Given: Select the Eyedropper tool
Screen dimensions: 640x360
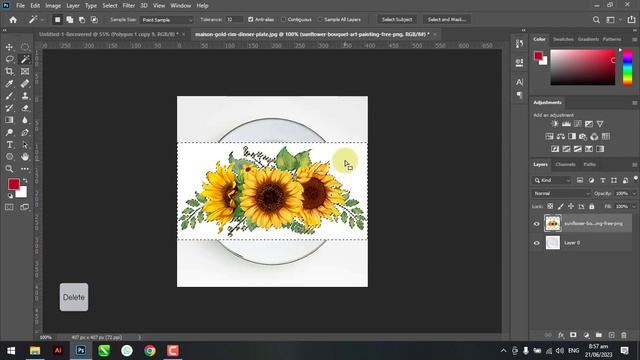Looking at the screenshot, I should pos(9,84).
